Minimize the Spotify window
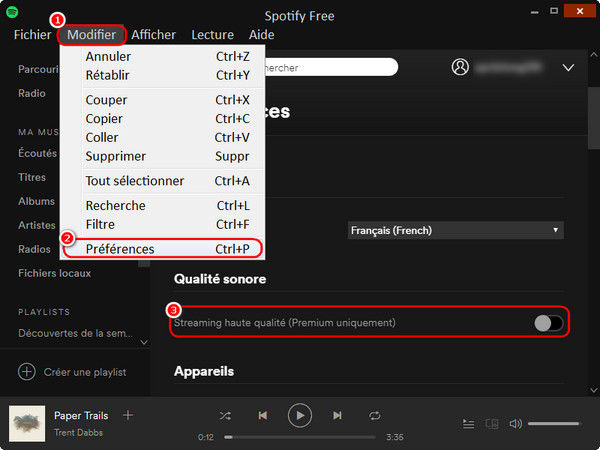 pyautogui.click(x=535, y=12)
